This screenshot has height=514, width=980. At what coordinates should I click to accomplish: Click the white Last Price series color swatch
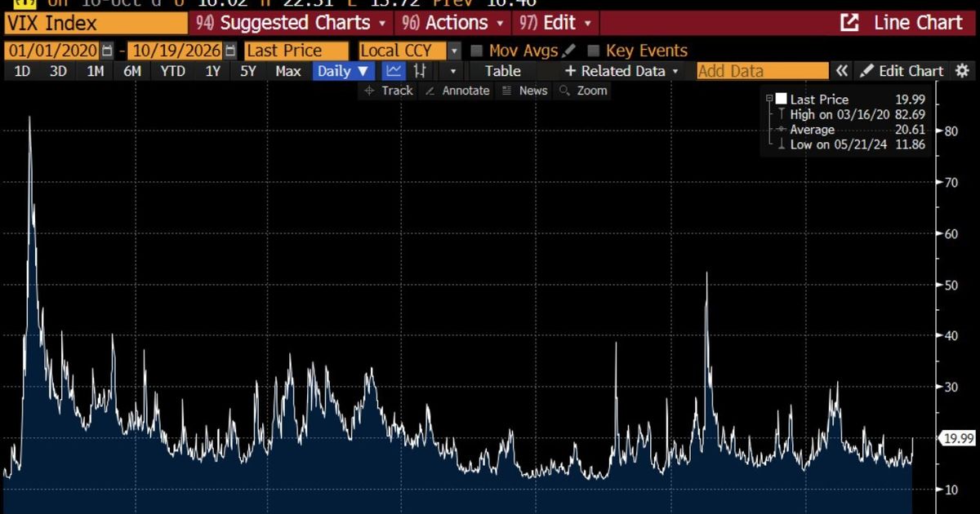[782, 99]
